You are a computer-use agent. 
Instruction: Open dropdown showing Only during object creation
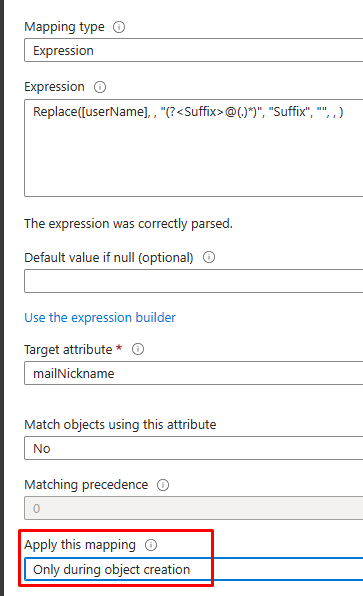coord(193,569)
